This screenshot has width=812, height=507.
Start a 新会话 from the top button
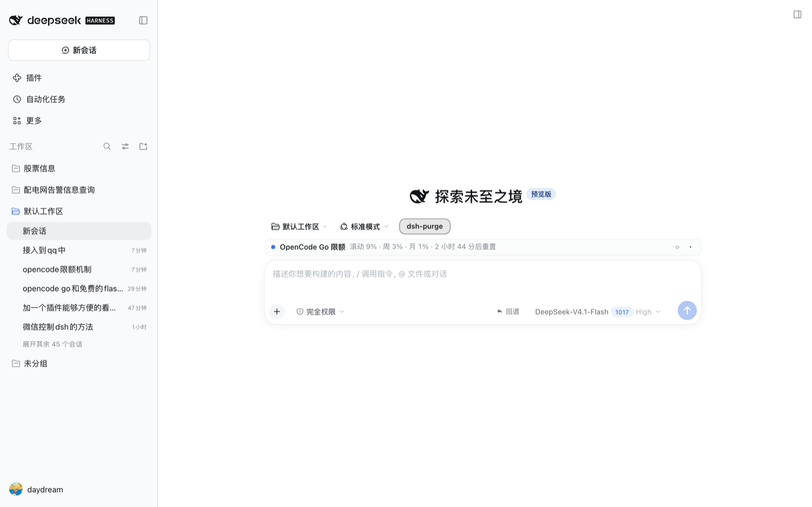point(79,50)
